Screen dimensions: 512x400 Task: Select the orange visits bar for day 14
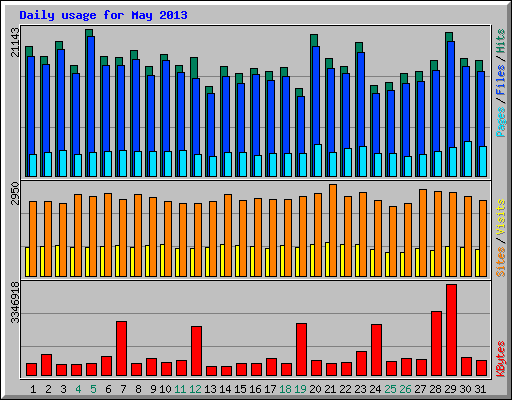pos(228,235)
